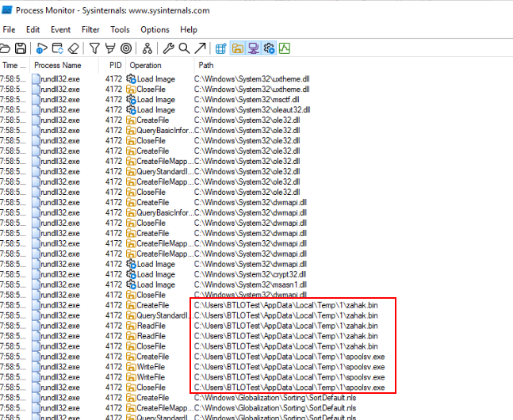Viewport: 513px width, 420px height.
Task: Open the Highlight toolbar icon
Action: point(110,48)
